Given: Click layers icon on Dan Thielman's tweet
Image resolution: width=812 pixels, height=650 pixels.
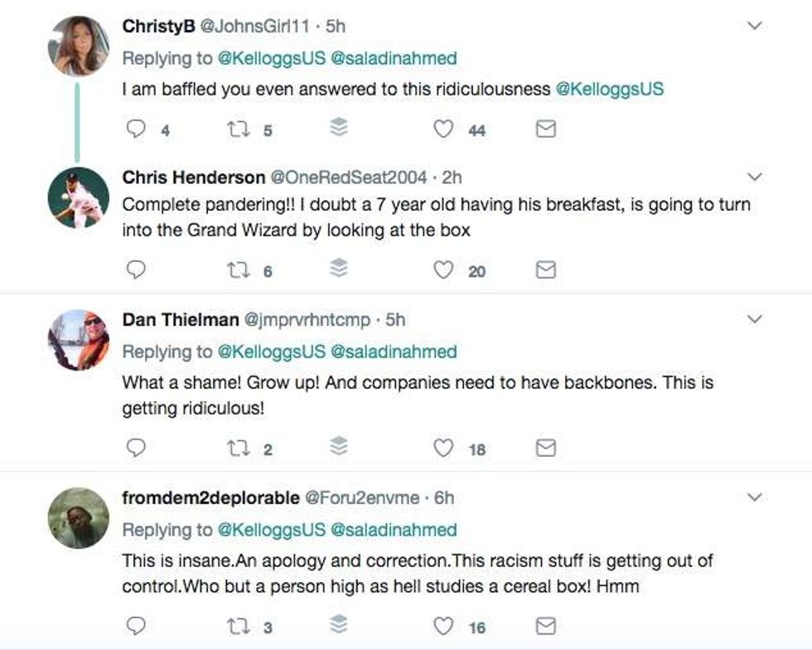Looking at the screenshot, I should pos(339,448).
